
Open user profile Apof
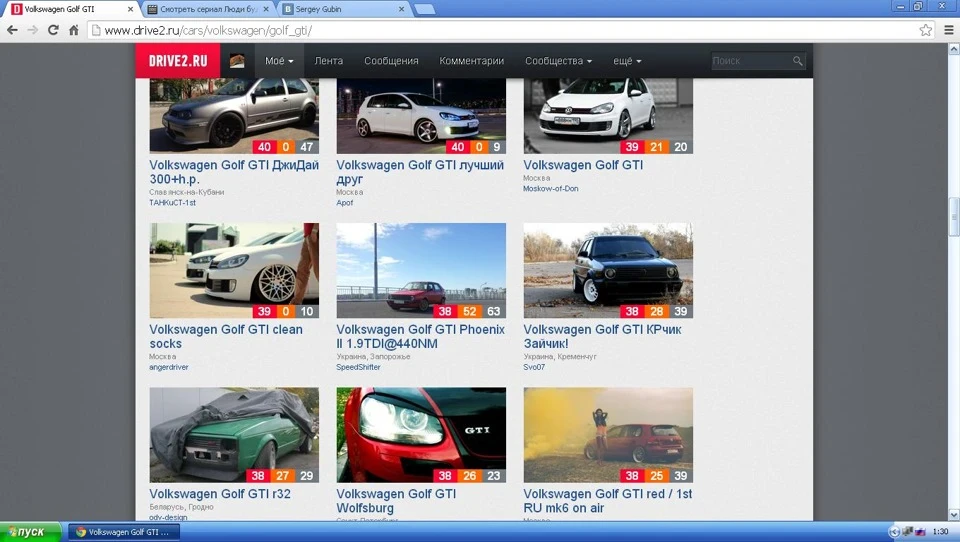coord(345,203)
